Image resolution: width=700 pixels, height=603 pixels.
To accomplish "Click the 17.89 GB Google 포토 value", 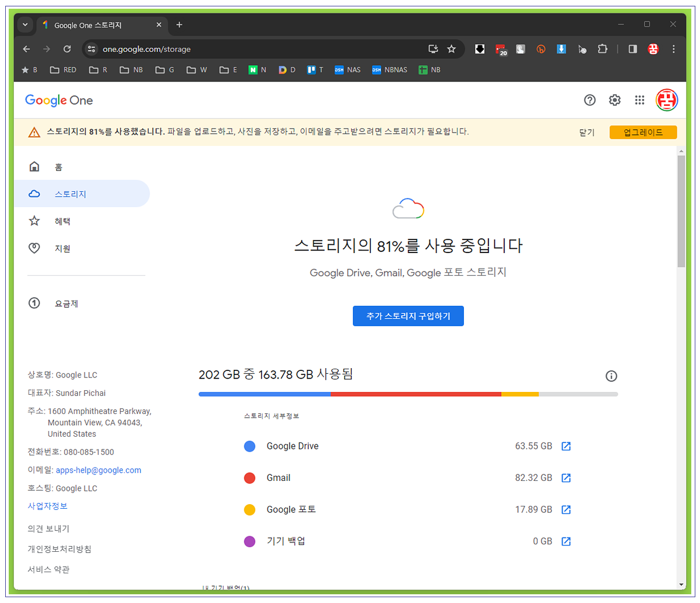I will tap(533, 509).
